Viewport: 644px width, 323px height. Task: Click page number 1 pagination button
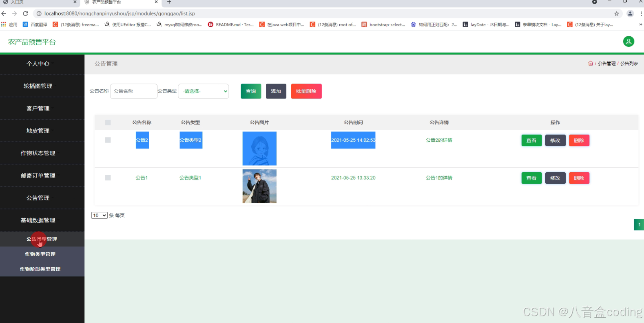click(x=639, y=224)
